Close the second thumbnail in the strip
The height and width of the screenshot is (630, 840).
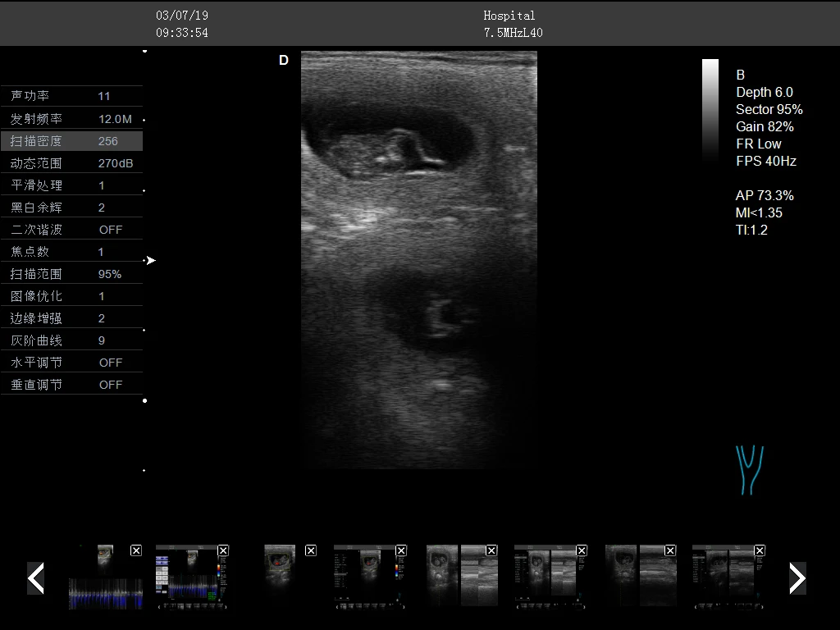pos(223,550)
